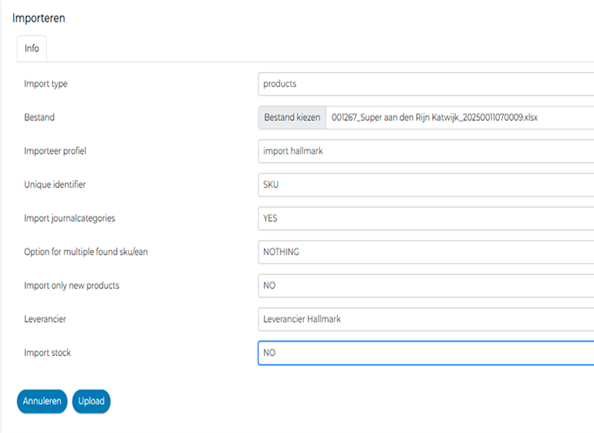Expand the Importeer profiel dropdown

(426, 151)
